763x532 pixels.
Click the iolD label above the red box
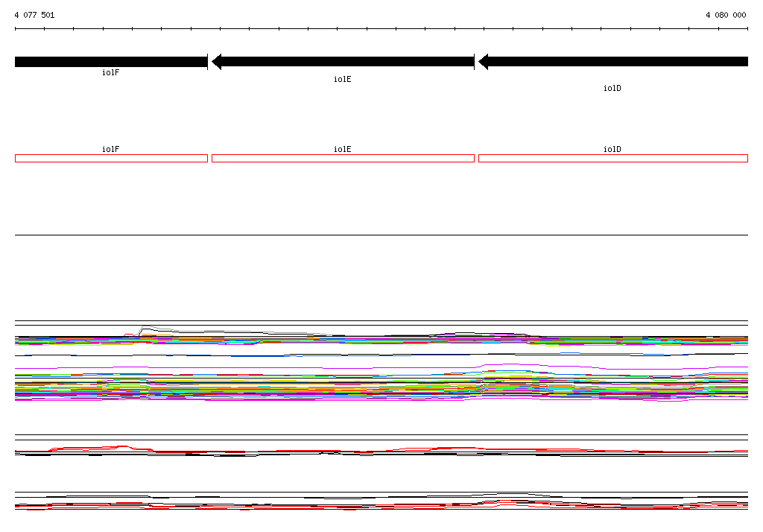(612, 149)
